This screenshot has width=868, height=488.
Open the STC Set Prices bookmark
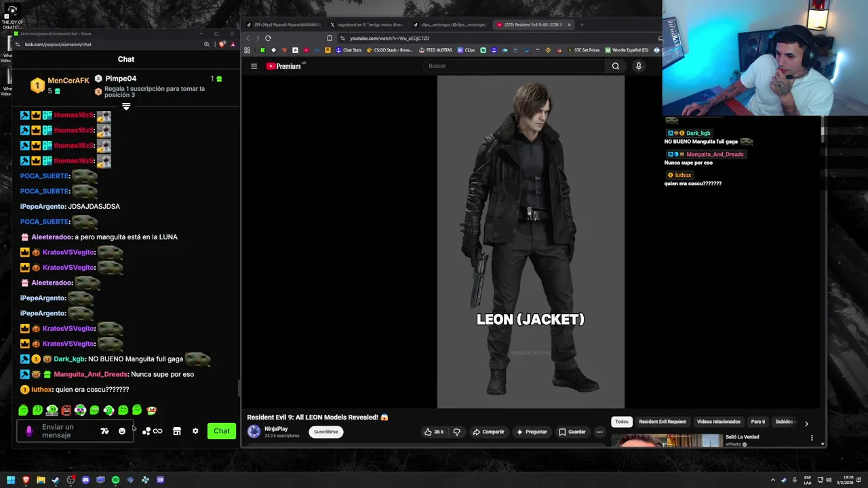click(x=583, y=50)
